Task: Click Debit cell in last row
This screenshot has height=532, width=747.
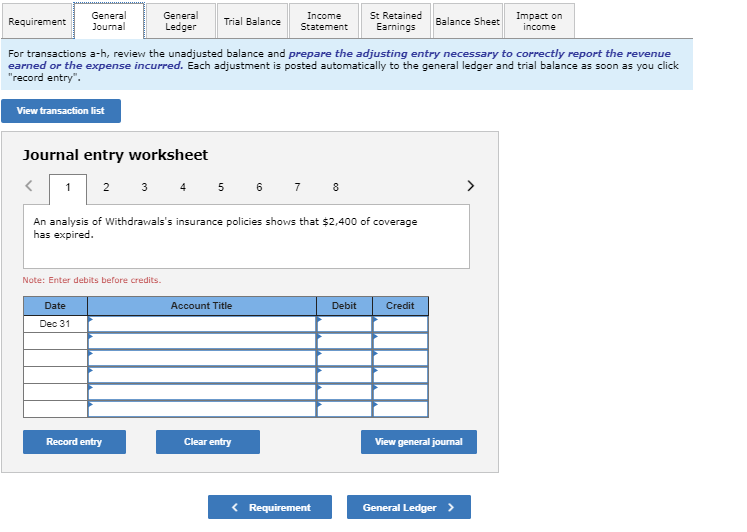Action: (x=344, y=409)
